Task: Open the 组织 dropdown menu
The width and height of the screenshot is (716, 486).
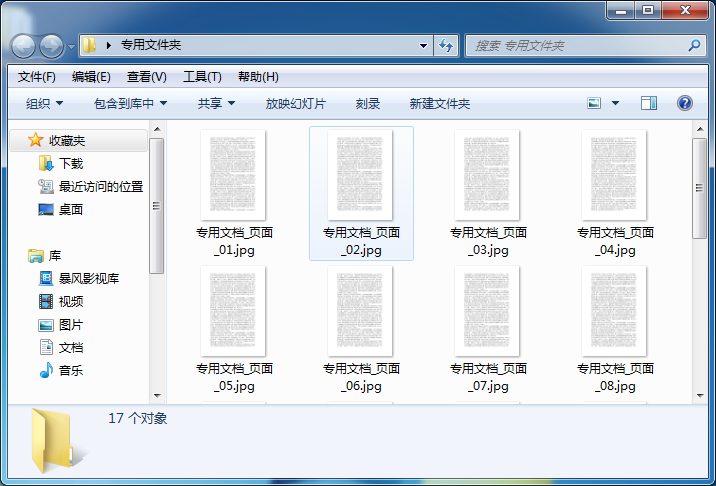Action: click(44, 103)
